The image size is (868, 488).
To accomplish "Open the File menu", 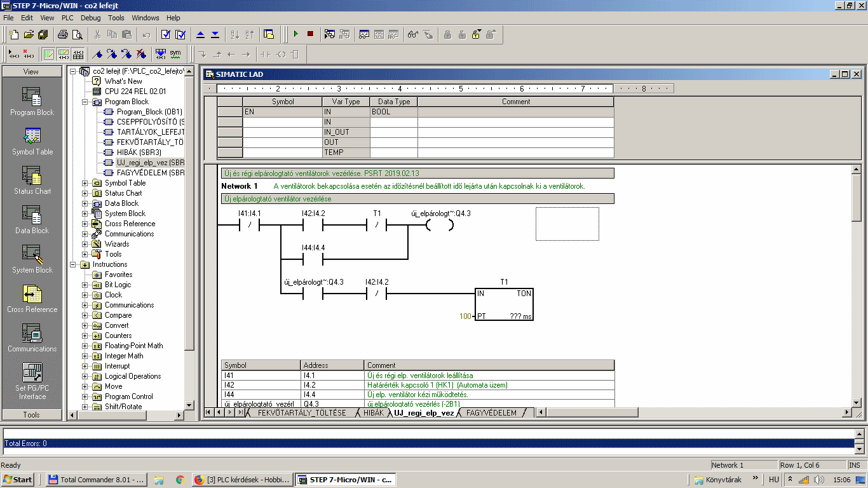I will [x=8, y=18].
